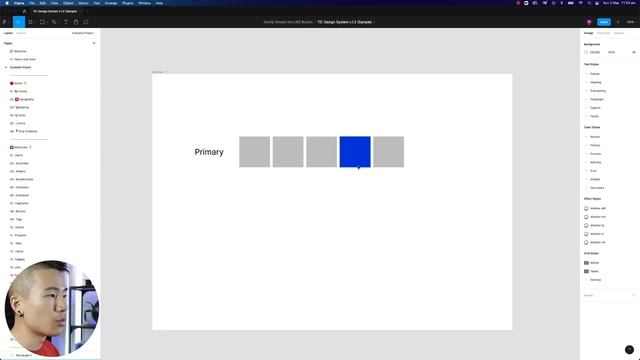Screen dimensions: 640x360
Task: Open the Figma main menu logo button
Action: click(x=5, y=22)
